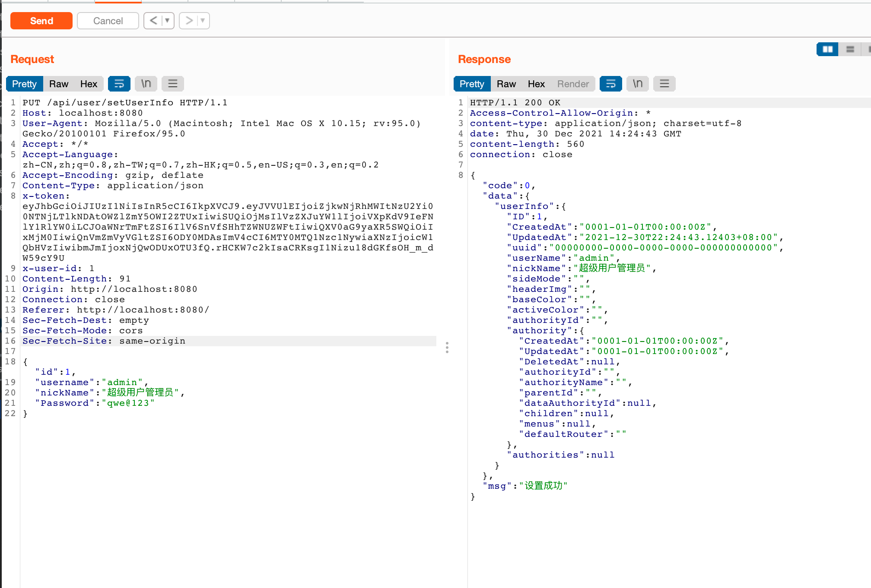Screen dimensions: 871x588
Task: Click the Cancel button
Action: click(x=108, y=21)
